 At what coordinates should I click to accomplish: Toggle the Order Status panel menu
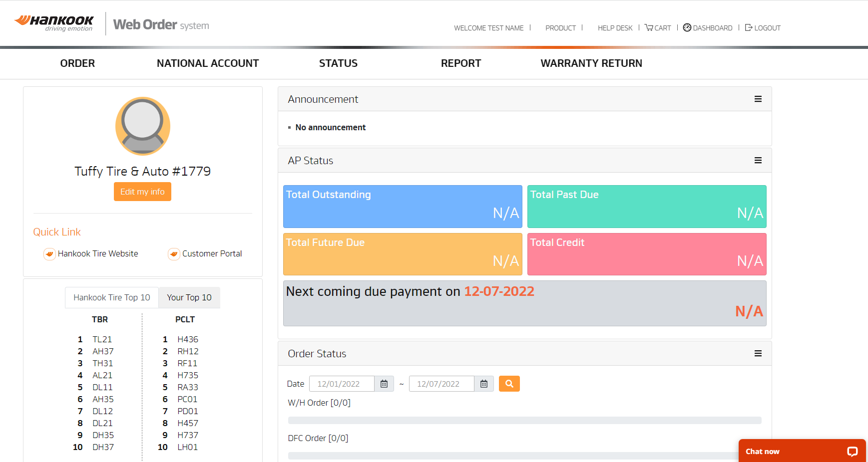(758, 354)
